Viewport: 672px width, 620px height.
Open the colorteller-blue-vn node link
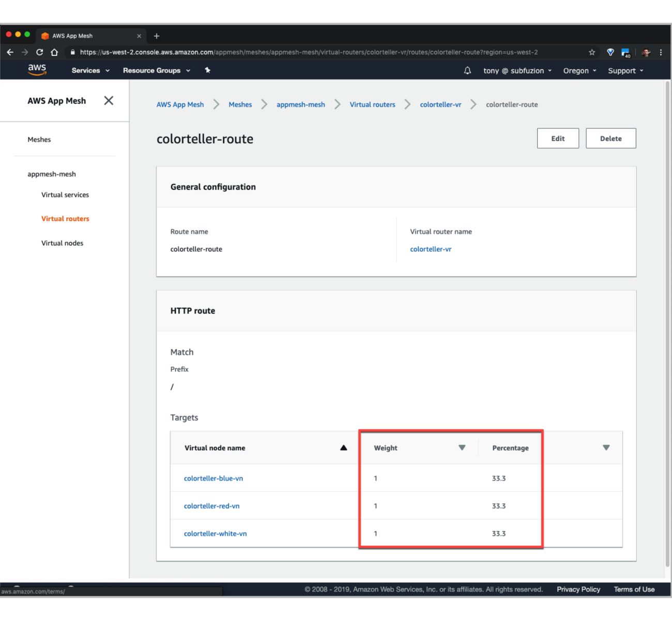[213, 478]
